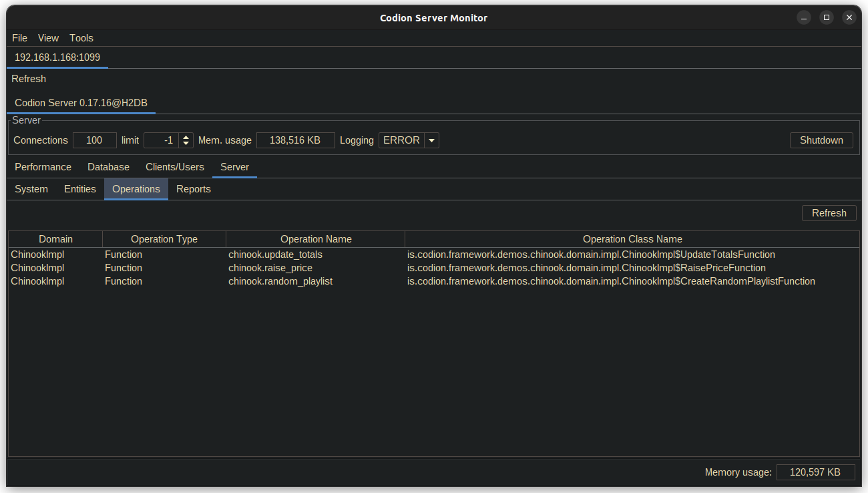
Task: Select the 192.168.1.168:1099 host tab
Action: coord(57,57)
